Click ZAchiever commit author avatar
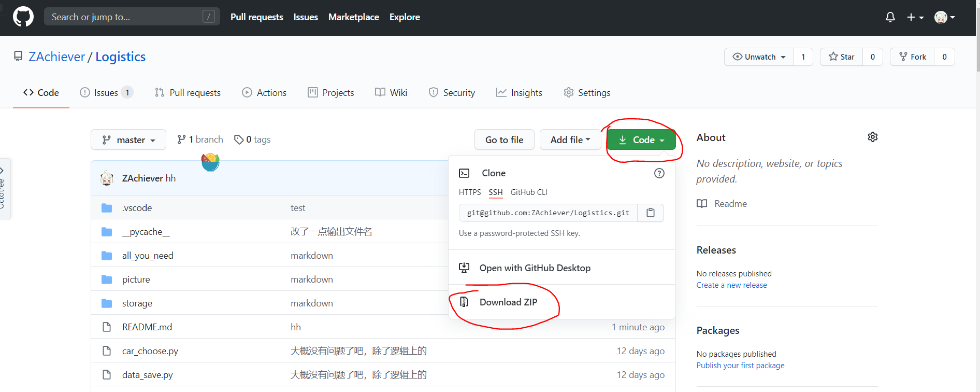The height and width of the screenshot is (392, 980). [x=107, y=178]
